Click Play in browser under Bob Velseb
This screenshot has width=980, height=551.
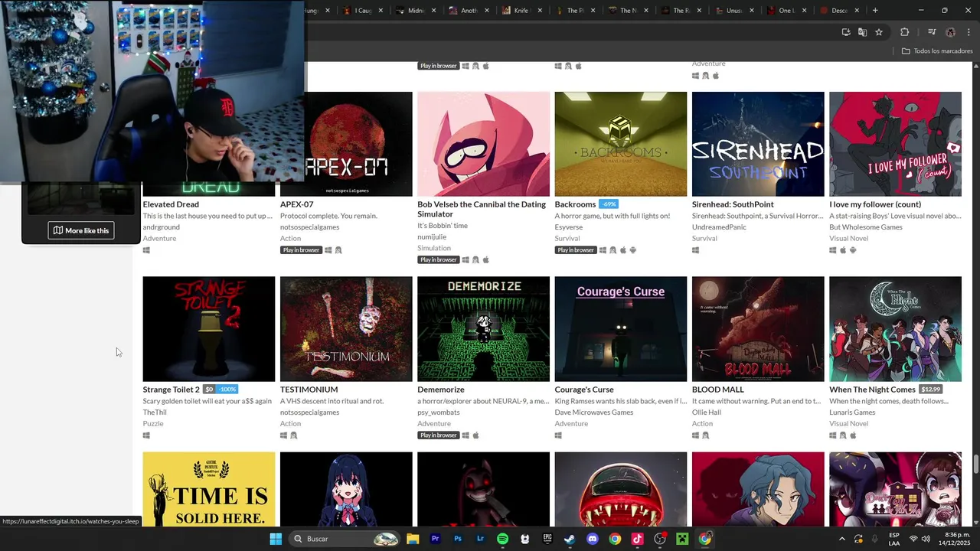point(438,260)
